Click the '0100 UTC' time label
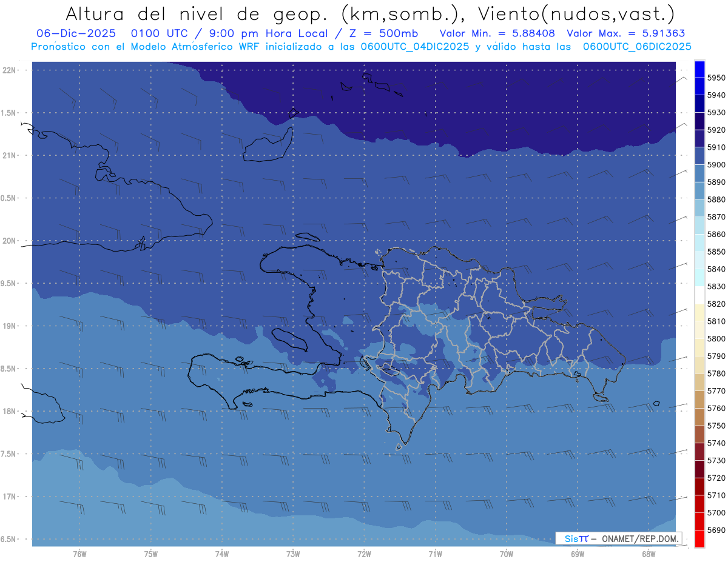 164,33
